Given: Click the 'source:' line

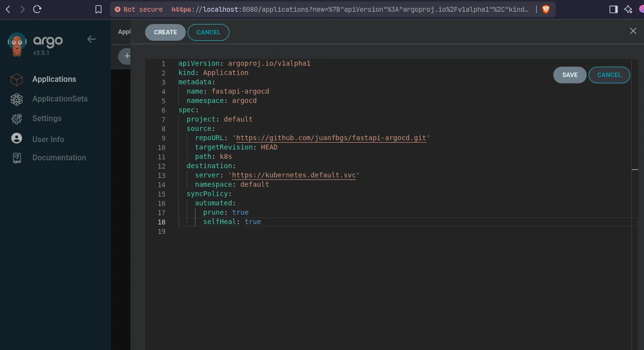Looking at the screenshot, I should coord(201,129).
